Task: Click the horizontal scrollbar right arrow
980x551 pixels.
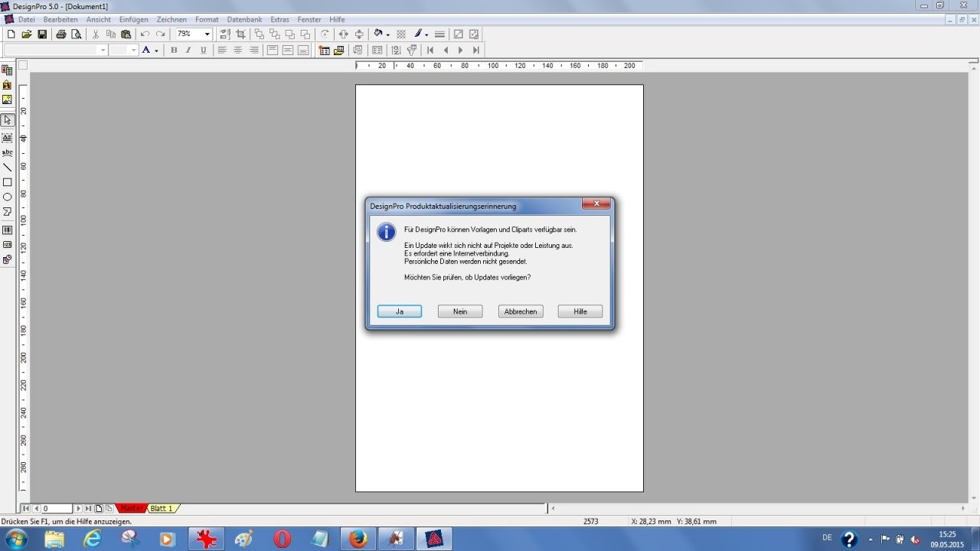Action: [x=963, y=508]
